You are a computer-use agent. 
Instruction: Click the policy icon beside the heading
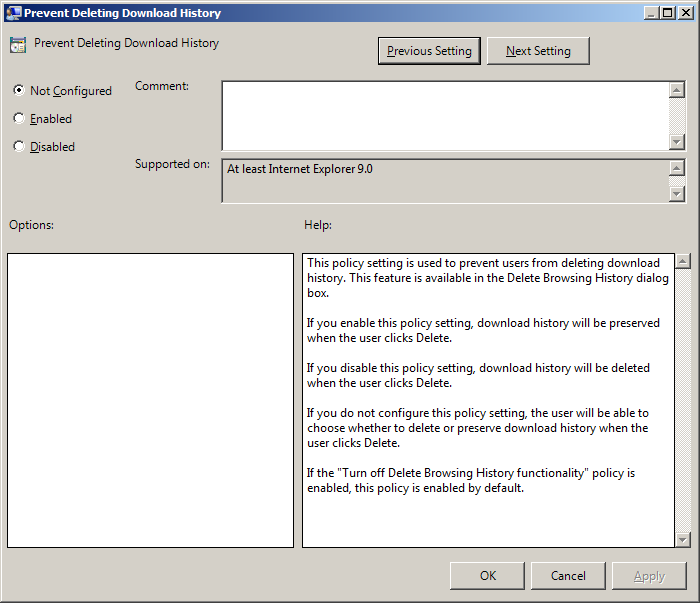click(x=18, y=45)
